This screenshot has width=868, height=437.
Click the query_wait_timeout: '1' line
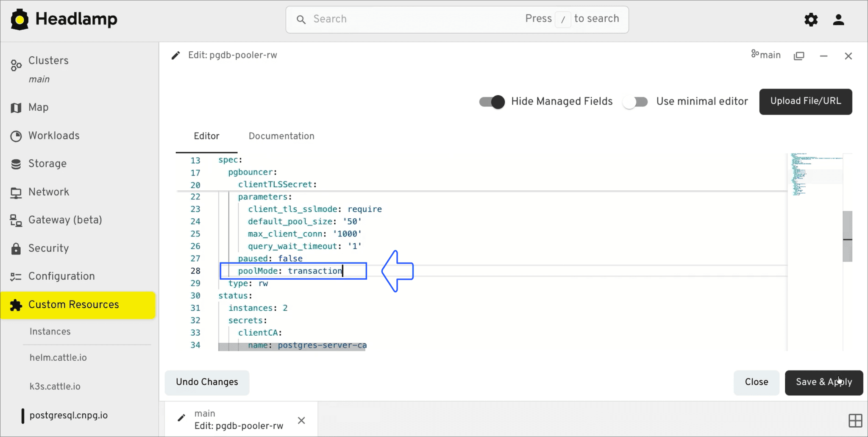tap(305, 246)
